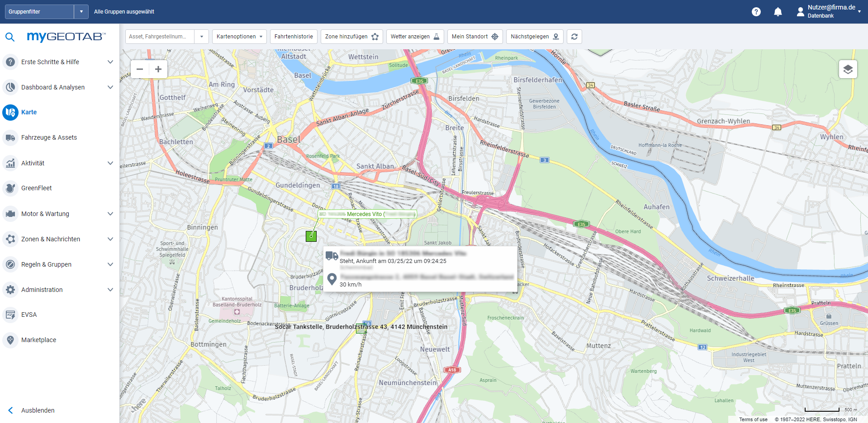Toggle Nächstgelegen nearest vehicle mode
The width and height of the screenshot is (868, 423).
coord(534,37)
